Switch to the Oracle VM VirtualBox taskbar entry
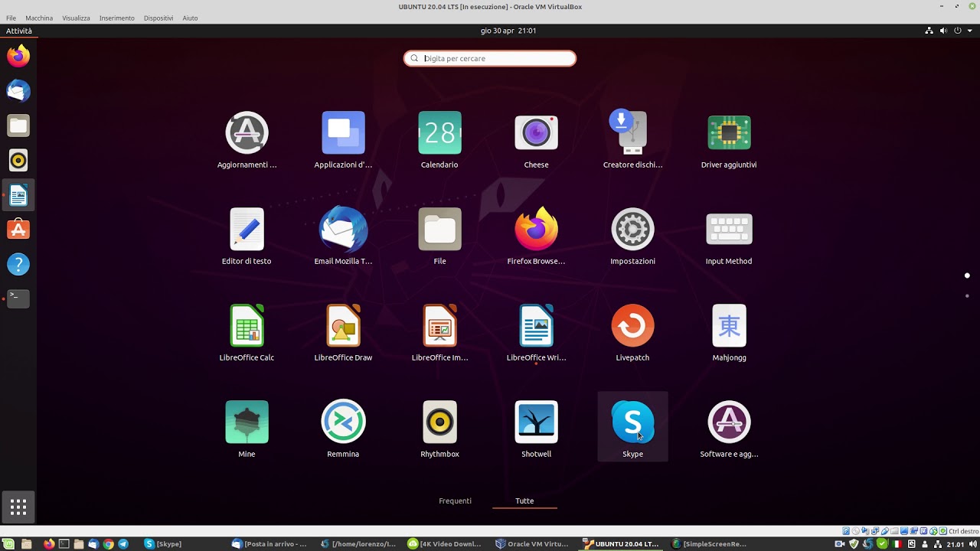 (533, 544)
